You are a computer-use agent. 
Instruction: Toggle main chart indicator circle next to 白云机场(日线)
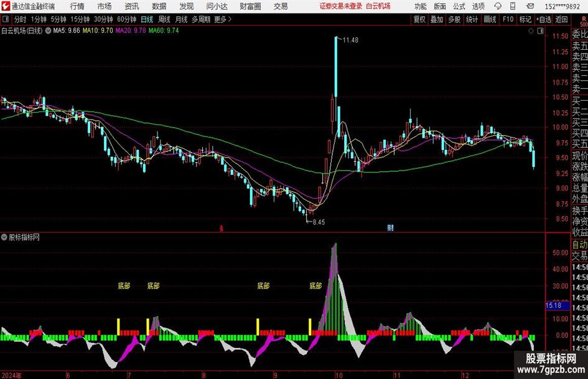[x=48, y=30]
